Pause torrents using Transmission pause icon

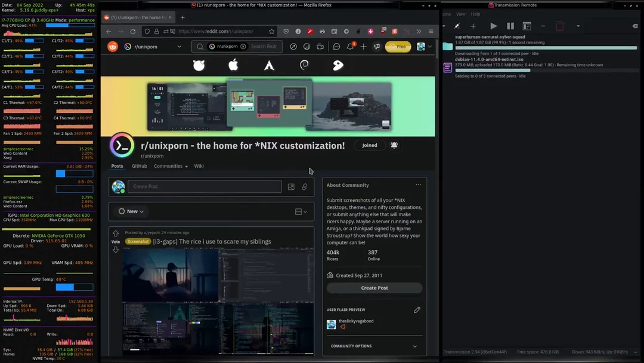pos(510,26)
